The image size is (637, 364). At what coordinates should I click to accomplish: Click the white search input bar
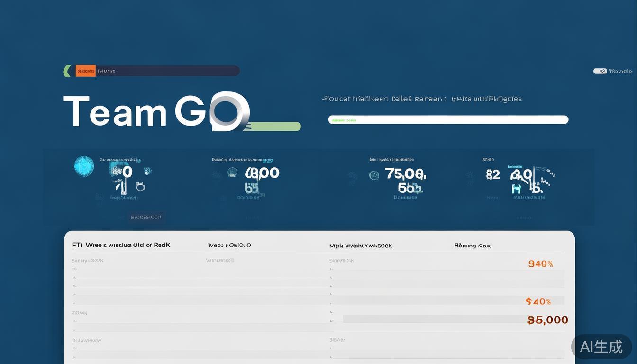tap(448, 120)
